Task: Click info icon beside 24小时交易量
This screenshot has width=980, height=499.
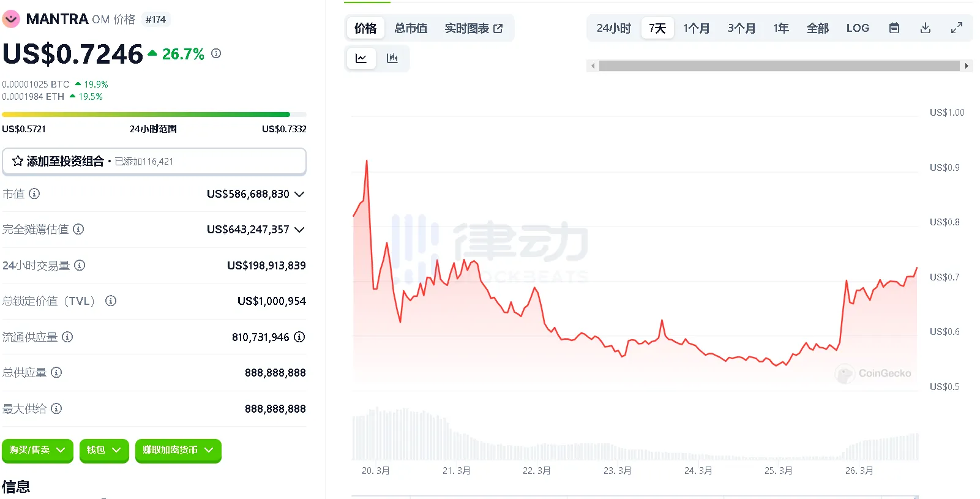Action: pyautogui.click(x=80, y=265)
